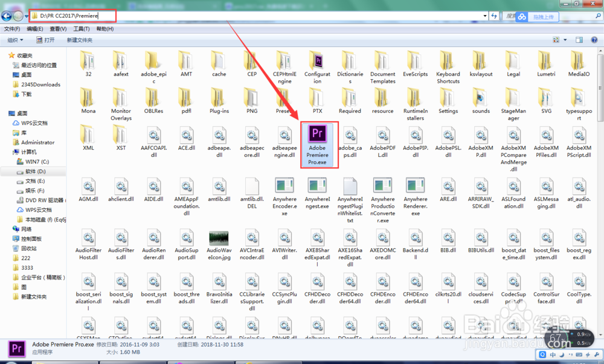Select the Backend.dll file
The height and width of the screenshot is (364, 604).
click(x=416, y=246)
